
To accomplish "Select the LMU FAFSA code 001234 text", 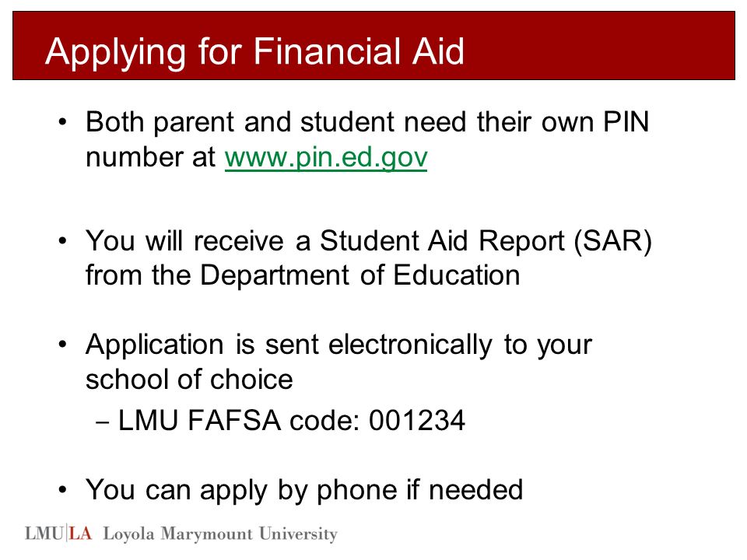I will (291, 420).
